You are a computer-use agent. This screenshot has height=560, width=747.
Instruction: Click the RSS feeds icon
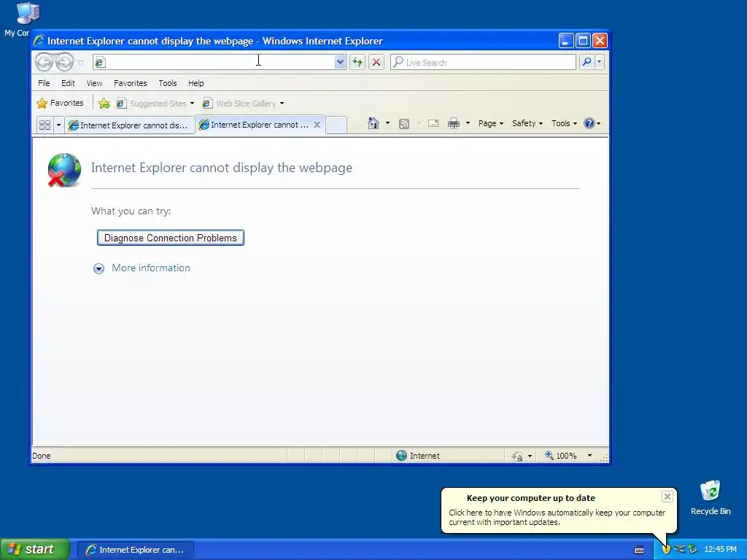click(404, 124)
